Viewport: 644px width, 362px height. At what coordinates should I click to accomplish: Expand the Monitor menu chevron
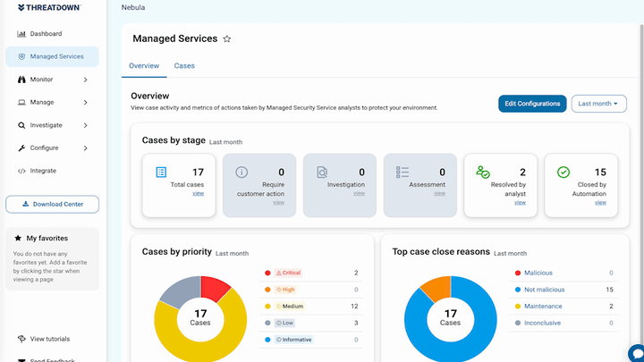coord(86,80)
